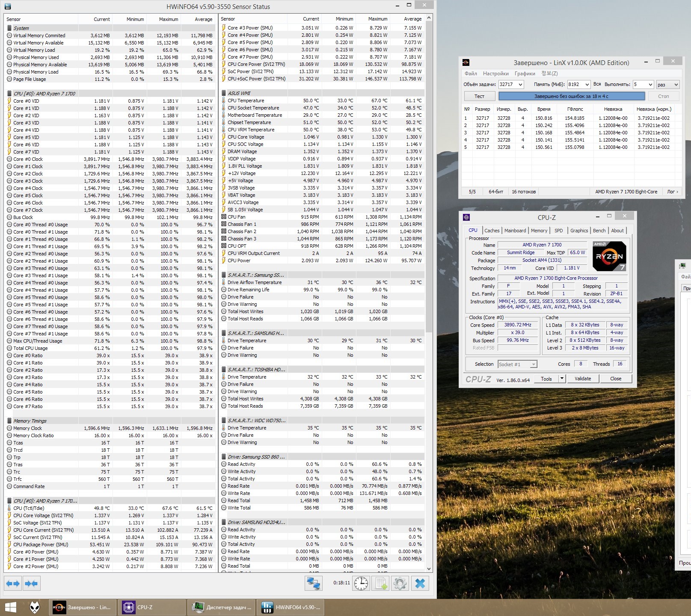Screen dimensions: 691x616
Task: Click the drive icon beside Drive: Samsung SSD 860 header
Action: tap(224, 457)
